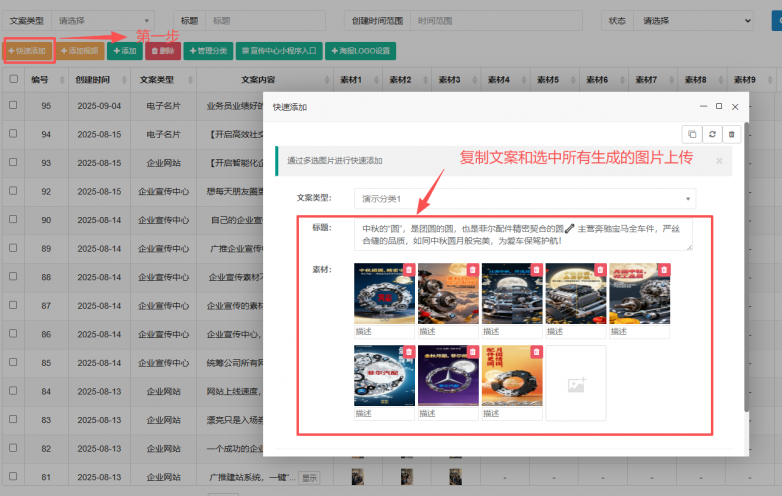Open the 文案类型 filter dropdown at the top

click(103, 21)
